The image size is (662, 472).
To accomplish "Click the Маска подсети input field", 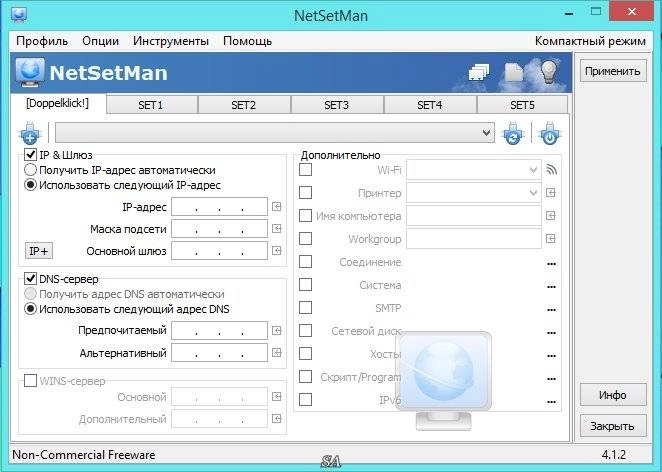I will 219,229.
